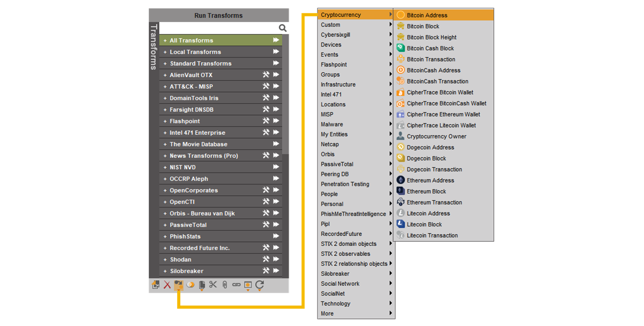The image size is (644, 326).
Task: Expand the All Transforms plus sign
Action: tap(165, 40)
